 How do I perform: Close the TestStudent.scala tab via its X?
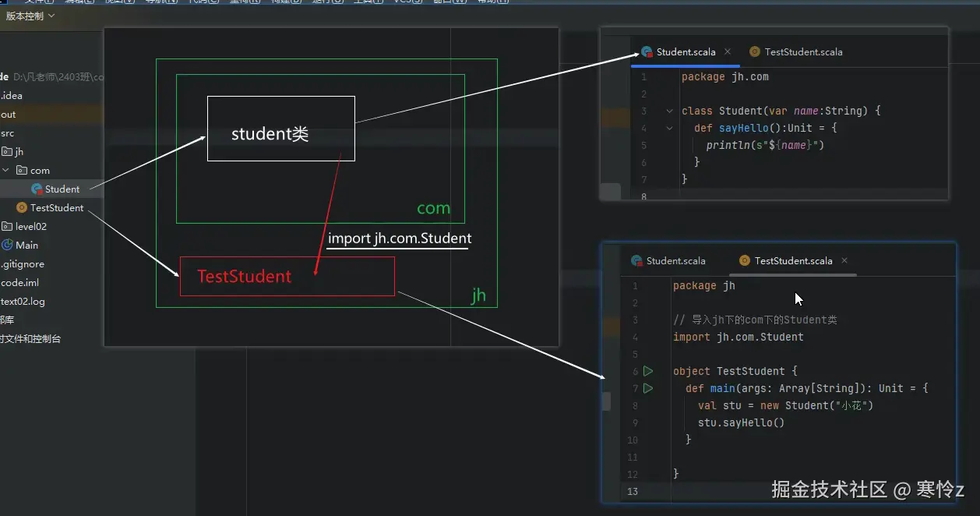coord(844,260)
